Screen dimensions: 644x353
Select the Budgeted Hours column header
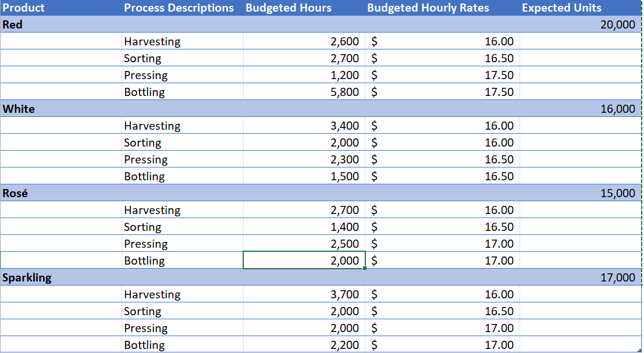coord(288,8)
